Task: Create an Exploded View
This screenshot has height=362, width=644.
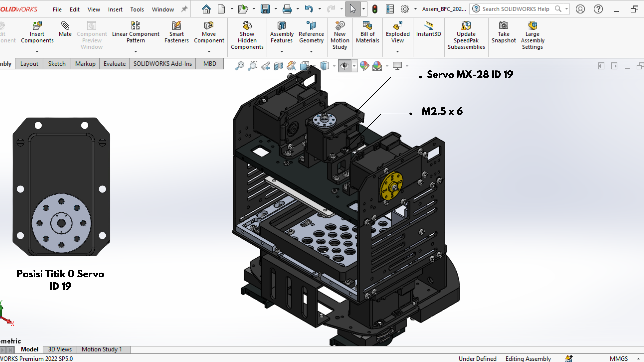Action: 397,32
